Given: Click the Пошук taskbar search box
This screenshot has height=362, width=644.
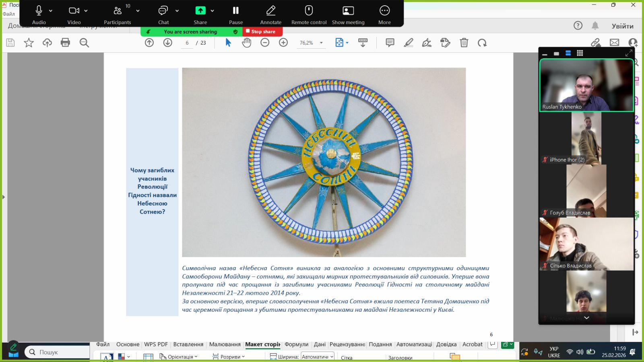Looking at the screenshot, I should point(57,352).
